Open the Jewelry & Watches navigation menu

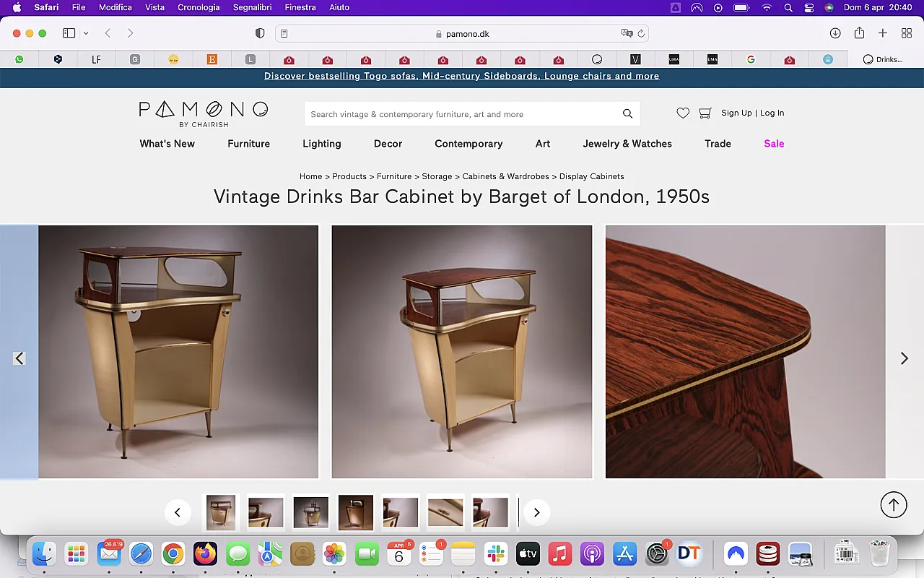tap(627, 144)
